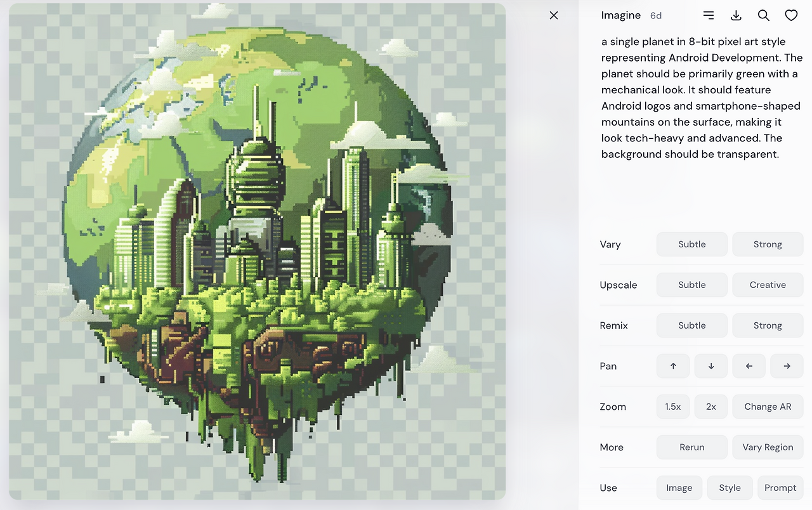Select Remix Subtle
Screen dimensions: 812x510
(692, 325)
